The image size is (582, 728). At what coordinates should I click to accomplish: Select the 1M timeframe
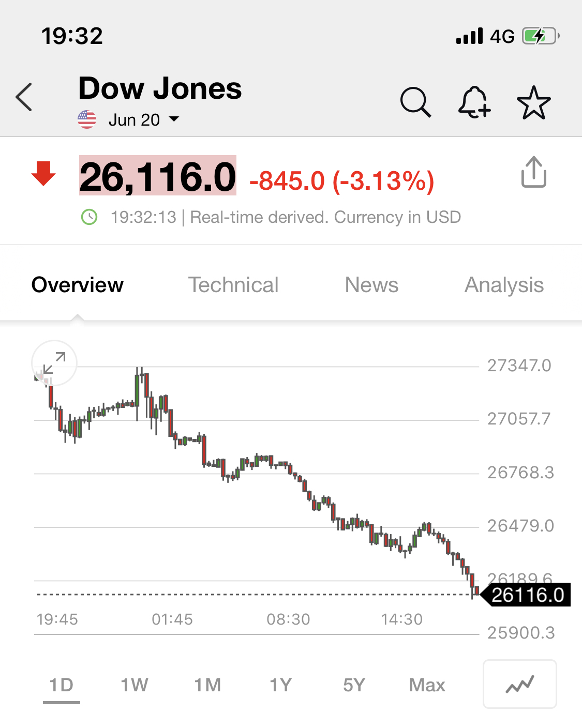click(x=207, y=685)
